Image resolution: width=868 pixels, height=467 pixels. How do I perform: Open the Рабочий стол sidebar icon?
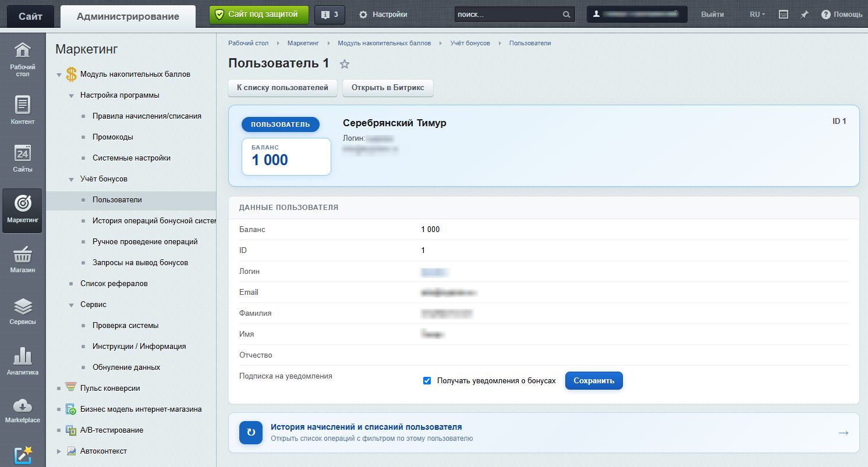22,59
